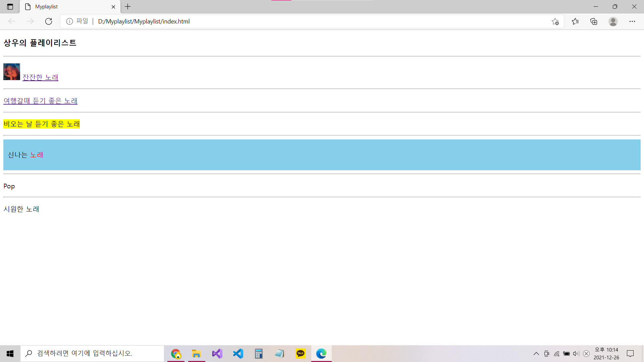Open the volume control tray icon
Image resolution: width=644 pixels, height=362 pixels.
coord(576,354)
